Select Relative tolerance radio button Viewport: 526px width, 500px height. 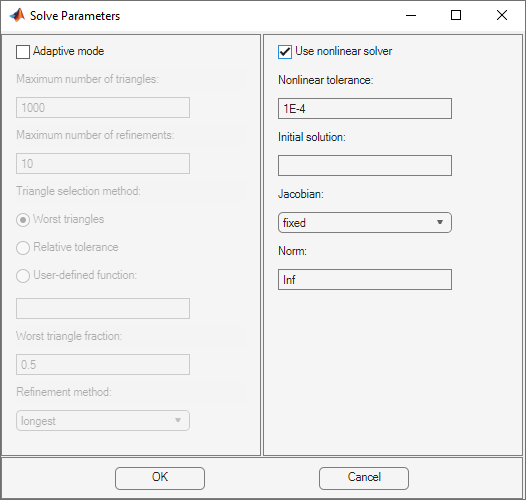pos(23,248)
